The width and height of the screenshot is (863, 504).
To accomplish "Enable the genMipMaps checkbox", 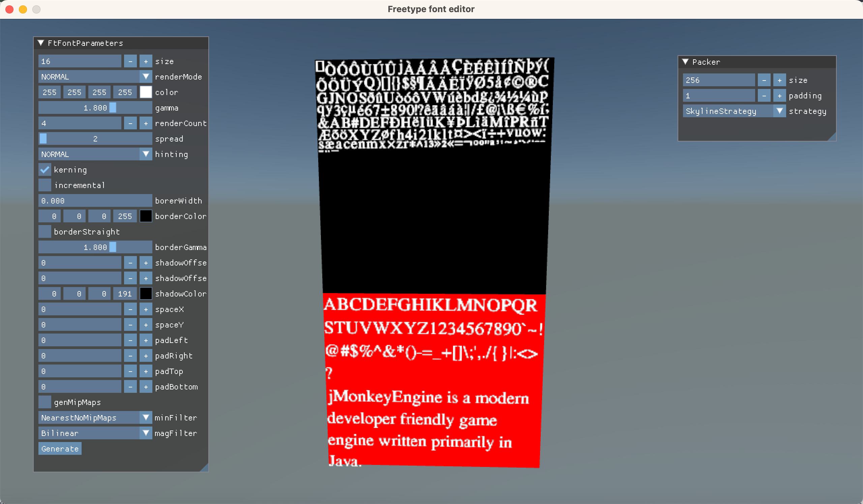I will point(45,402).
